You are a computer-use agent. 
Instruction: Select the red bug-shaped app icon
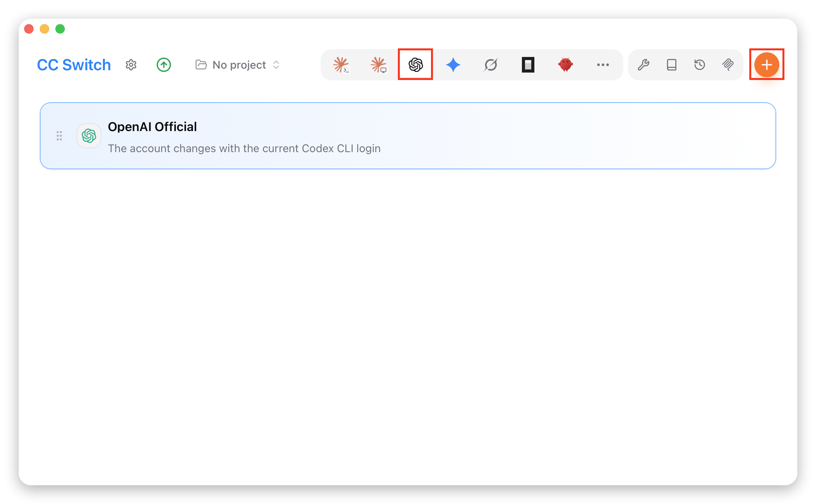click(x=566, y=65)
